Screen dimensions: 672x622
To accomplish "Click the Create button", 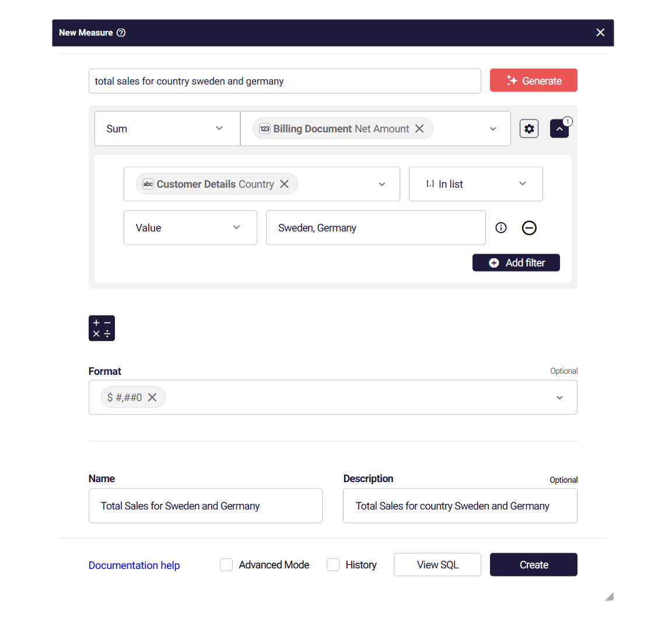I will 533,564.
